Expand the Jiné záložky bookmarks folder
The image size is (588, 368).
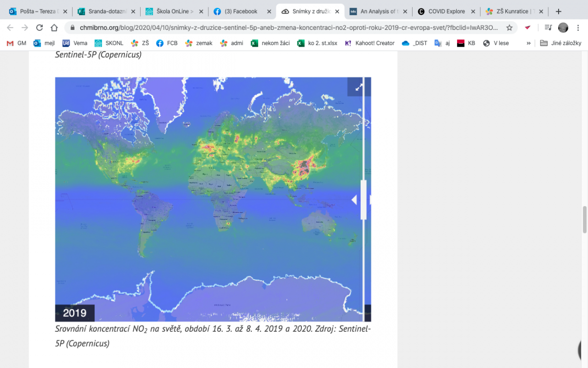point(561,43)
